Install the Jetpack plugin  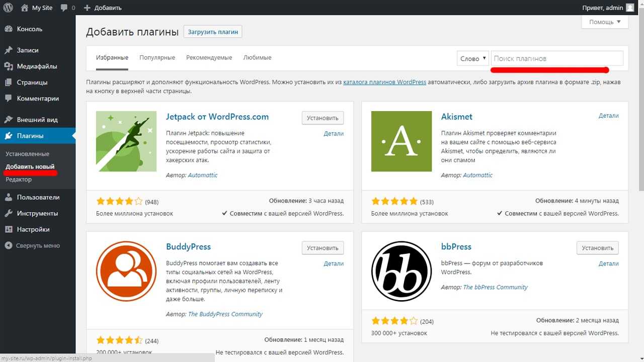(x=323, y=118)
